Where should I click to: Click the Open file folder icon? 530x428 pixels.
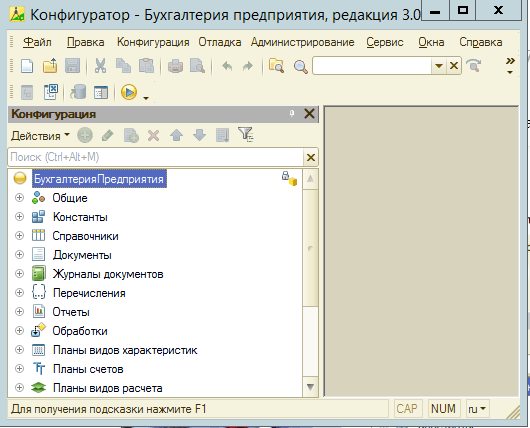coord(50,66)
